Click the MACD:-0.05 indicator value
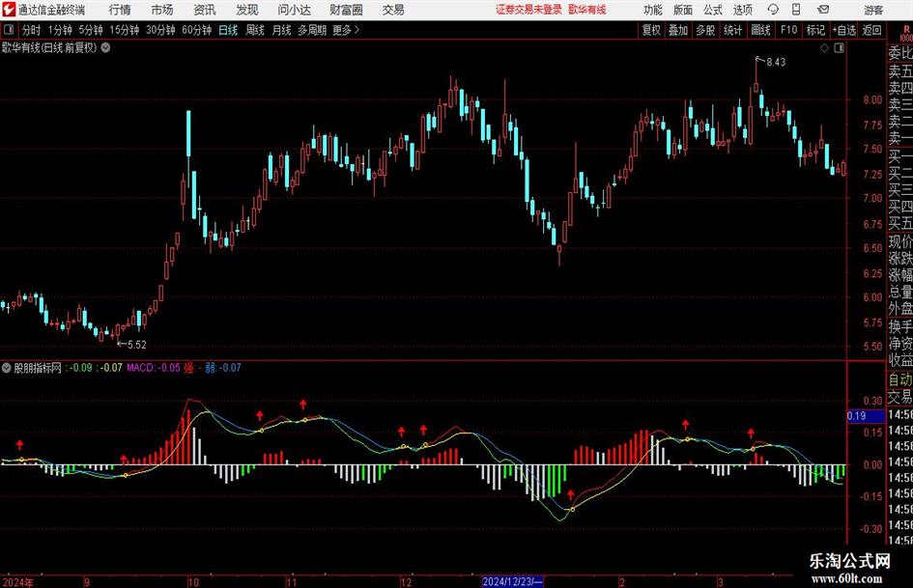The image size is (913, 588). click(154, 368)
